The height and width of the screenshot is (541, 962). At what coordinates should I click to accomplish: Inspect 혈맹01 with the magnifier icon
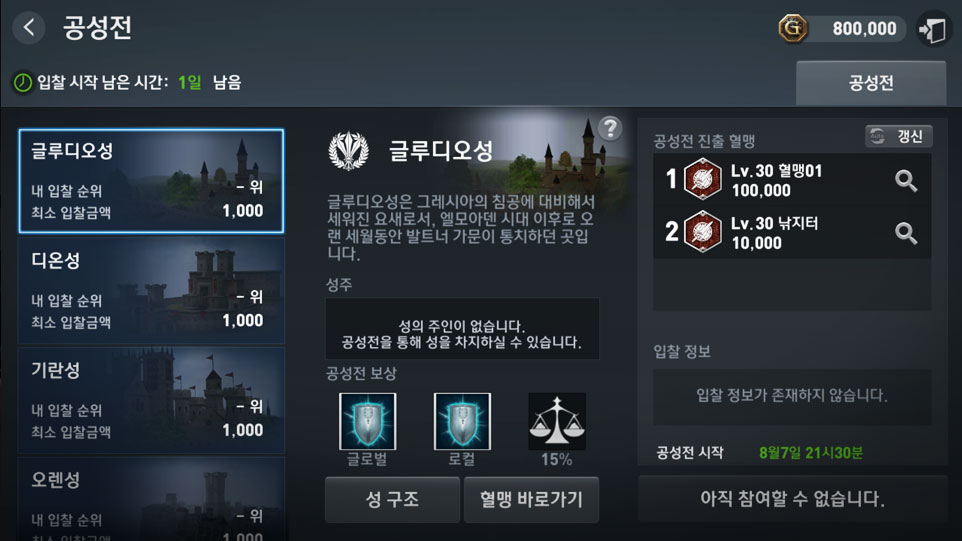[906, 180]
